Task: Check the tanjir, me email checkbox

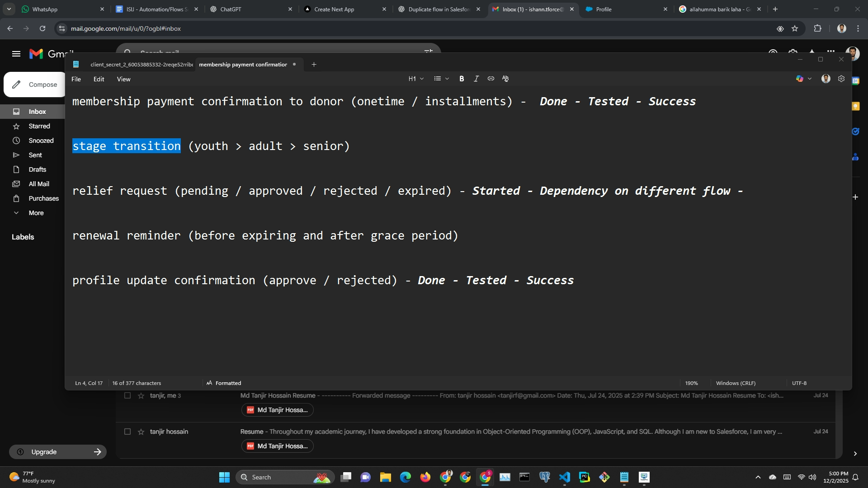Action: coord(127,396)
